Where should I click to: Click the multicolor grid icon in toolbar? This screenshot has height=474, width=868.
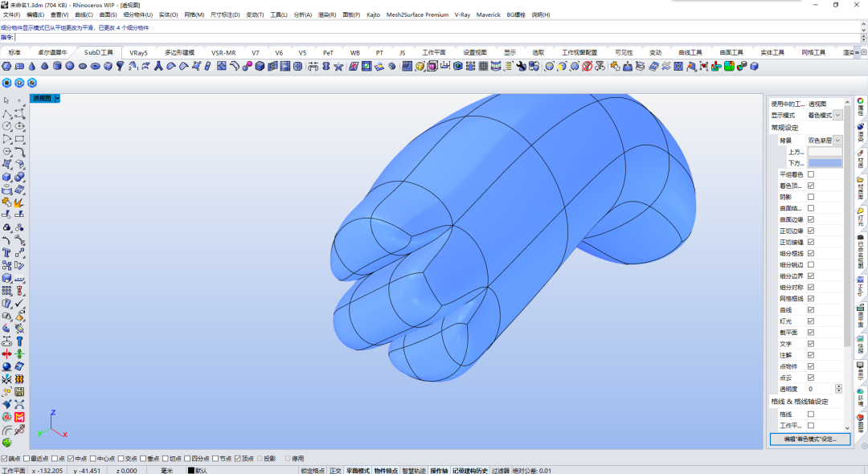729,67
